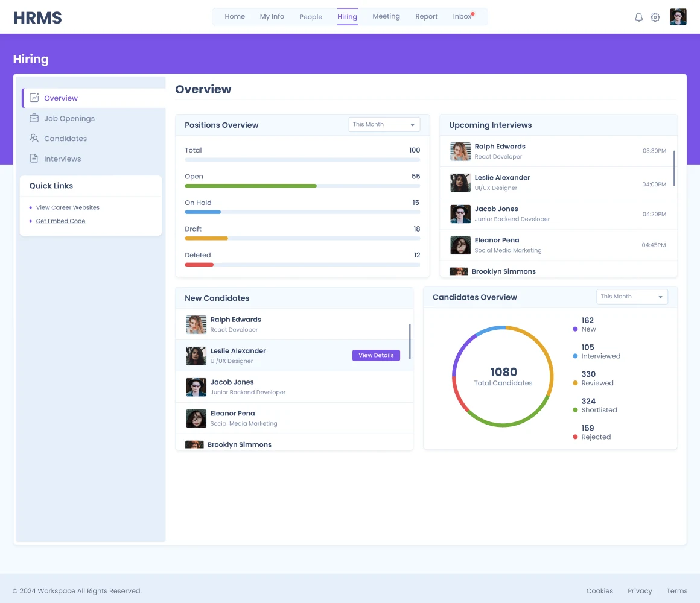Select the Hiring tab
Viewport: 700px width, 603px height.
point(348,16)
